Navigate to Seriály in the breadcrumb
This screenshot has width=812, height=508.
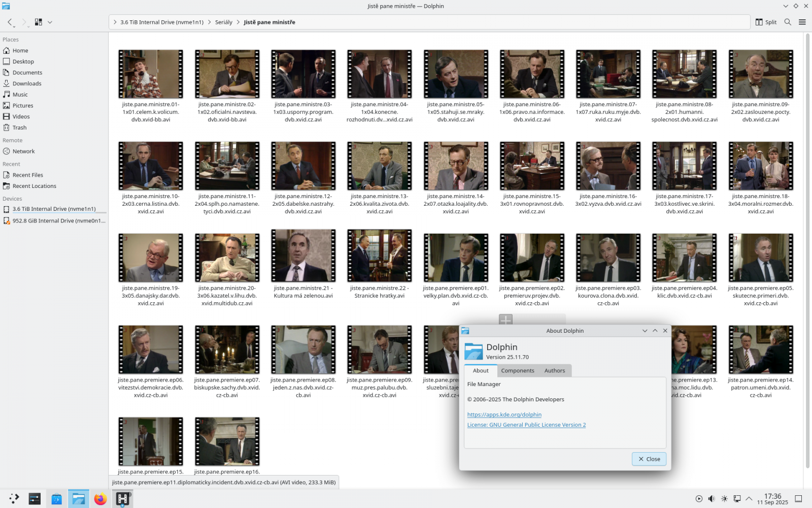(224, 22)
